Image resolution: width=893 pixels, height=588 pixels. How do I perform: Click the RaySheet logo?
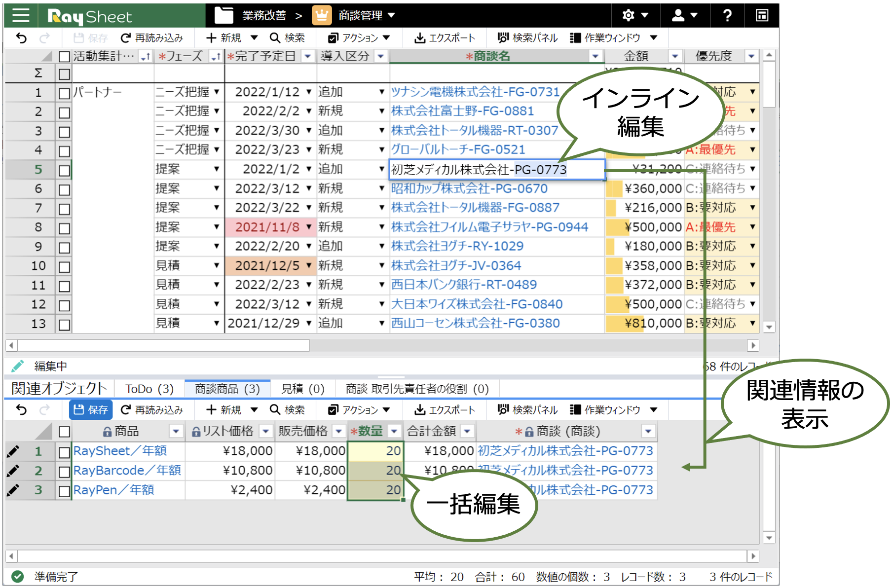(x=90, y=16)
